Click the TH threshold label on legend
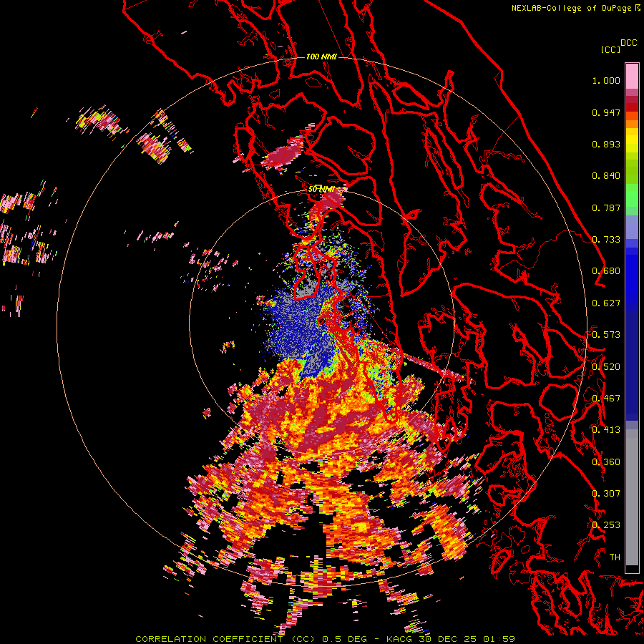Viewport: 644px width, 644px height. (x=615, y=557)
